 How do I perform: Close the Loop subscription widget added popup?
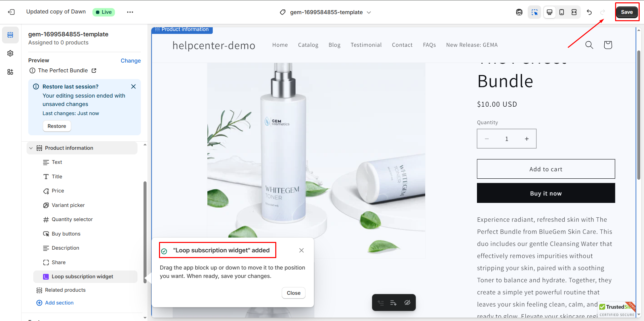pyautogui.click(x=301, y=250)
